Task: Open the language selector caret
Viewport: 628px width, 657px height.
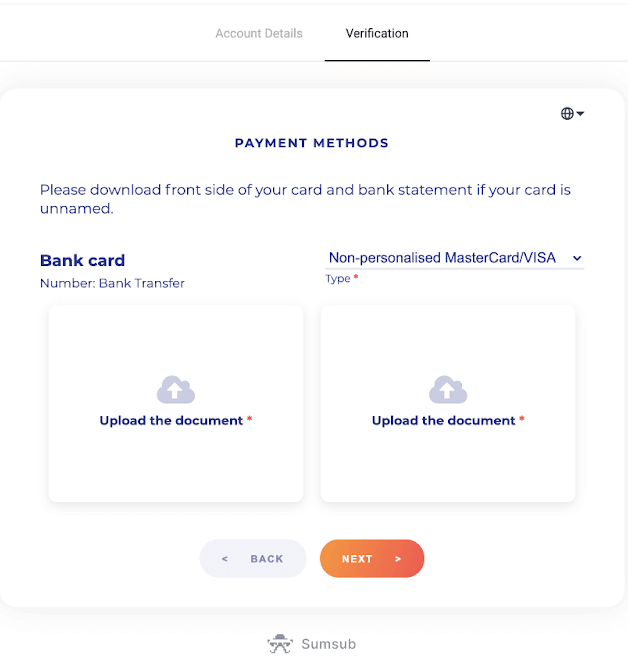Action: click(x=580, y=114)
